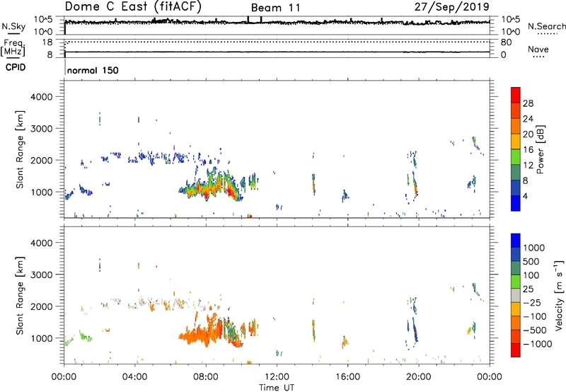Click the 'N.Search' legend label
This screenshot has width=566, height=392.
click(x=546, y=26)
